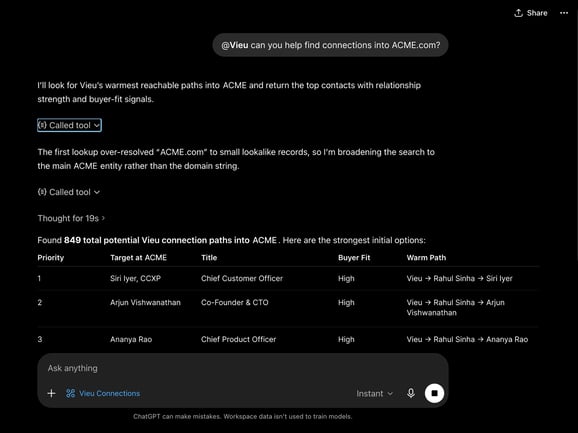Select the Priority column header
578x433 pixels.
51,258
